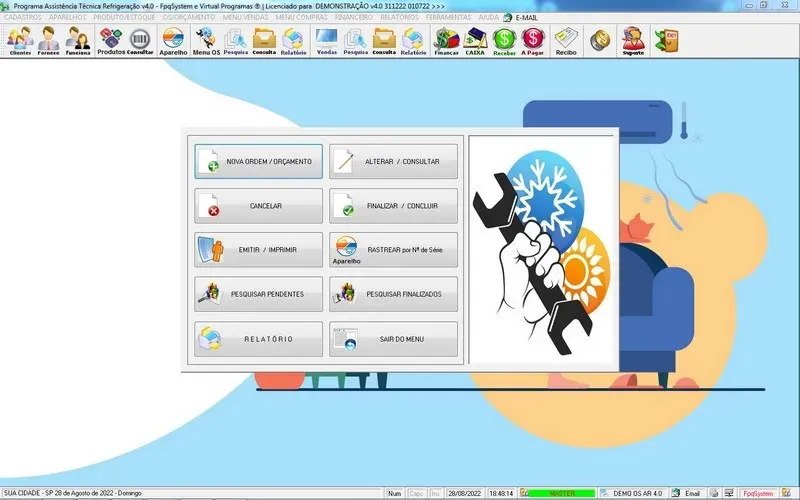This screenshot has width=800, height=500.
Task: Click the Aparelho toolbar icon
Action: click(173, 40)
